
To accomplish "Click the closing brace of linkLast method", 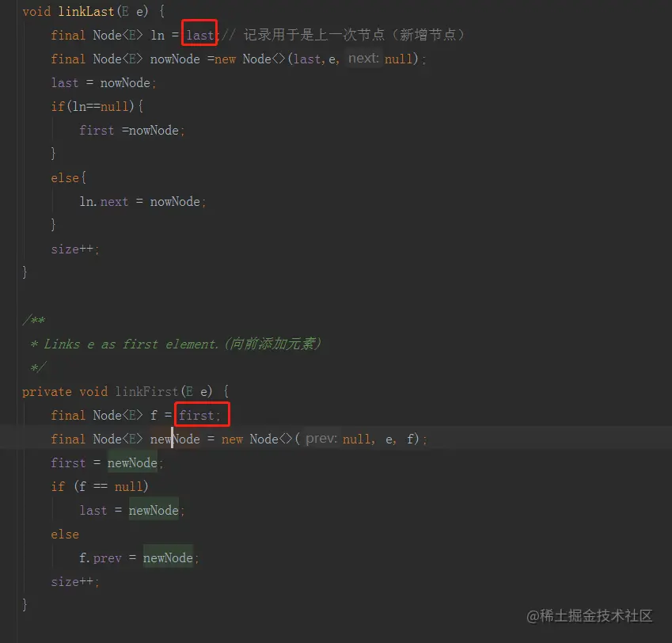I will pyautogui.click(x=25, y=272).
